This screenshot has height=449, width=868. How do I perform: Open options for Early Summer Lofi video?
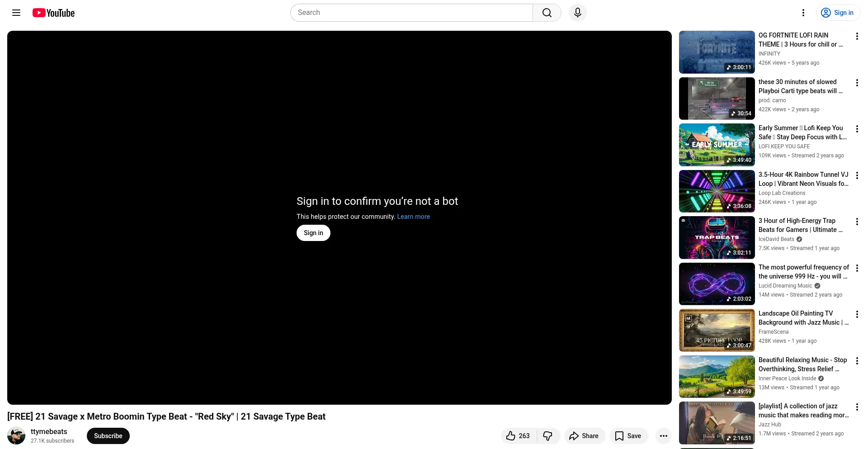(857, 129)
